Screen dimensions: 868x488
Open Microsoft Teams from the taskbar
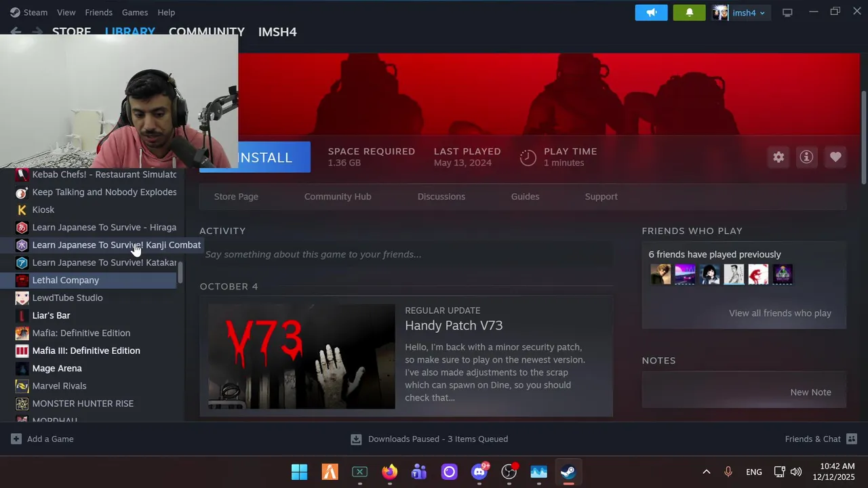tap(419, 472)
